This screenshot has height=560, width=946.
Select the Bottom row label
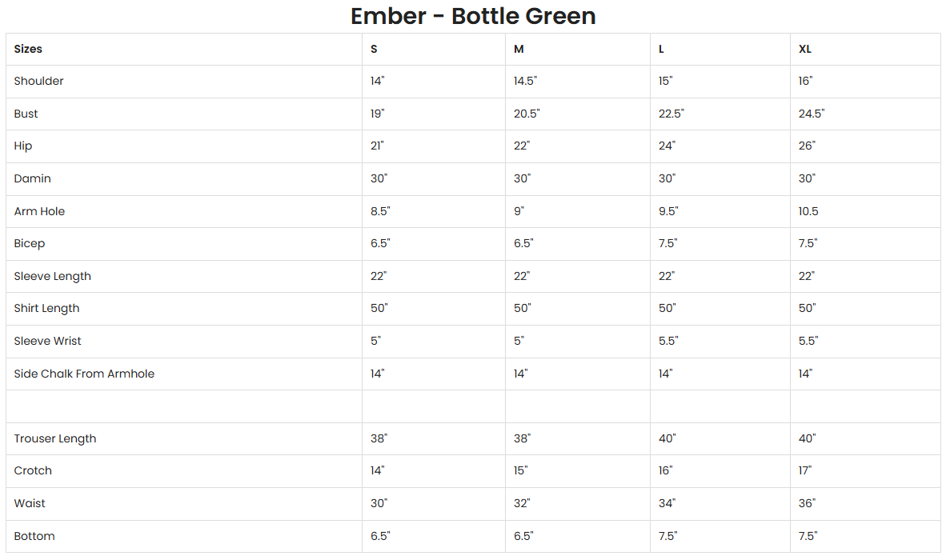[34, 536]
